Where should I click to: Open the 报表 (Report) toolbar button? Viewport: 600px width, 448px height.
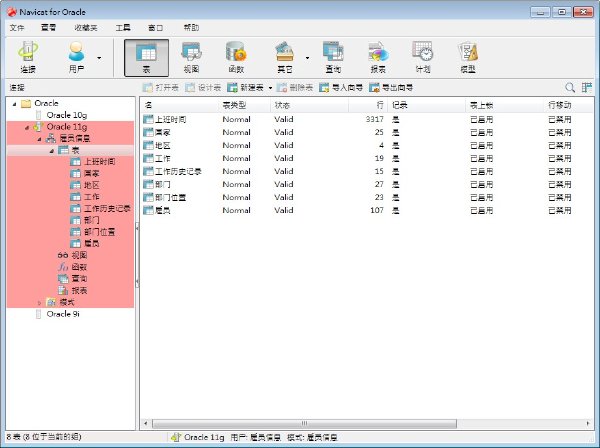378,58
